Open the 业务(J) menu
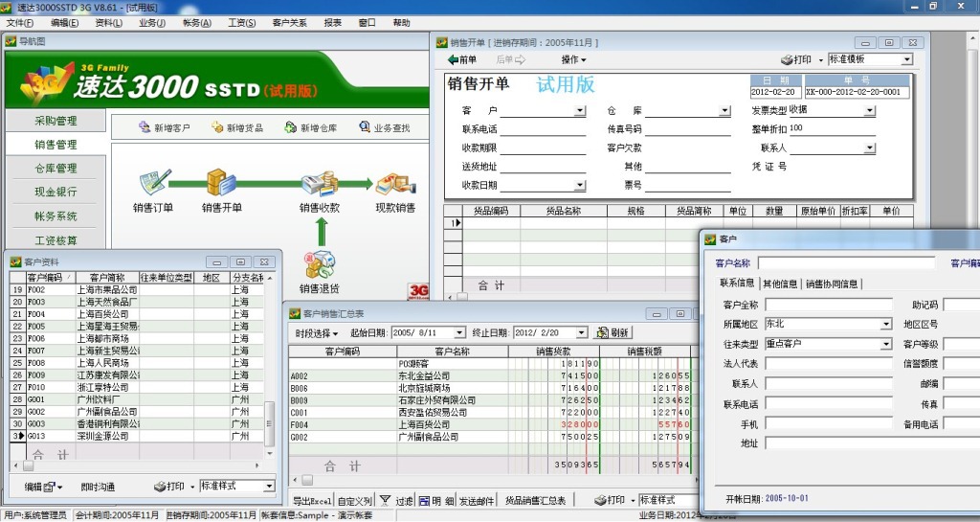 152,22
